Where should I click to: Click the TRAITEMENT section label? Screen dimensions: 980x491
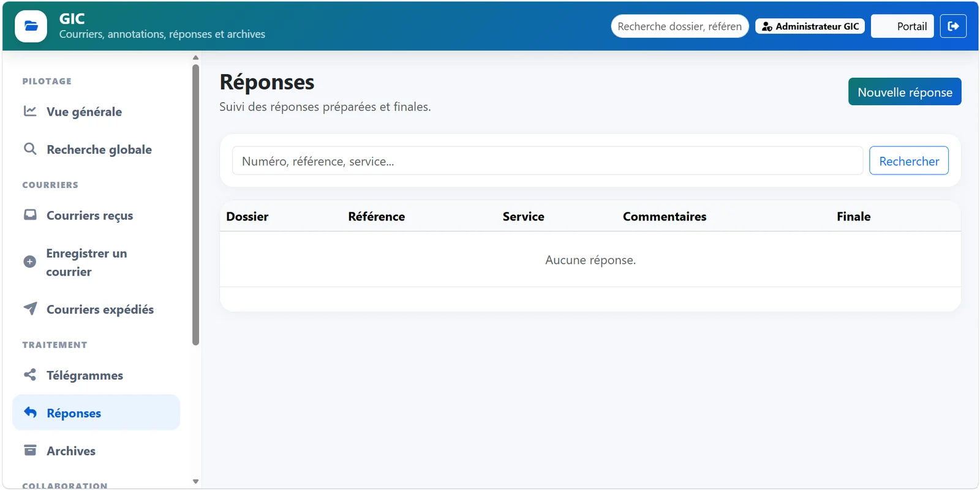point(55,345)
